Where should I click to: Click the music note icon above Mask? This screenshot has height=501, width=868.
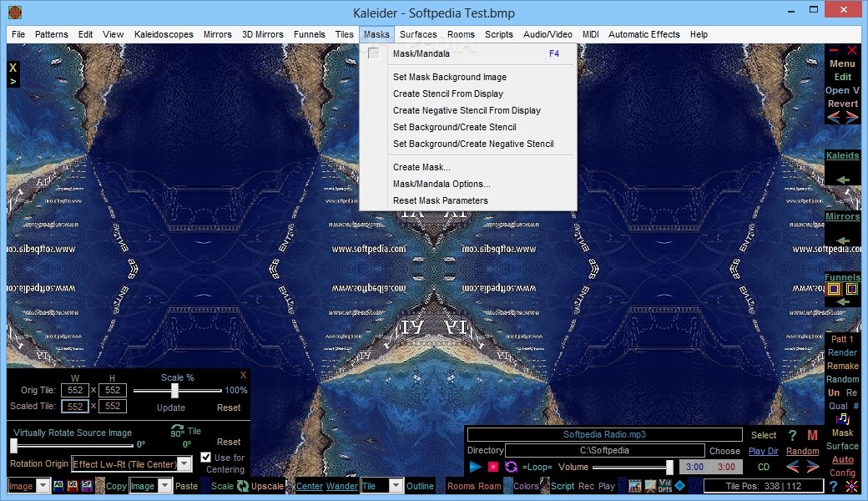pos(842,419)
